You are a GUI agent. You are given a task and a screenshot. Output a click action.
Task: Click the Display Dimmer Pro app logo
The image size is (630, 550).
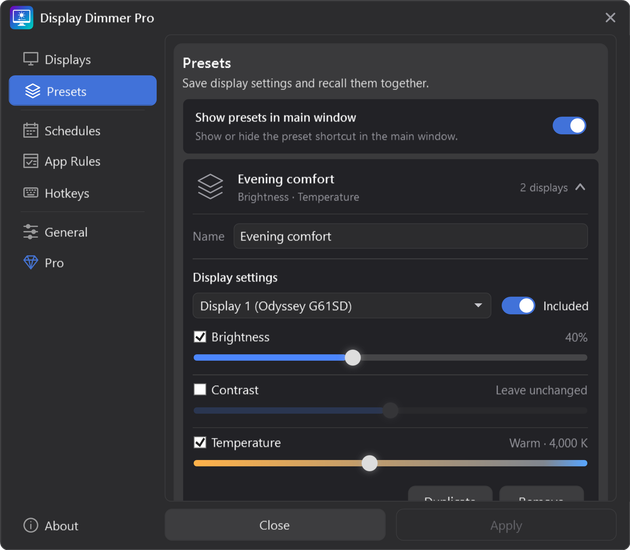(22, 18)
